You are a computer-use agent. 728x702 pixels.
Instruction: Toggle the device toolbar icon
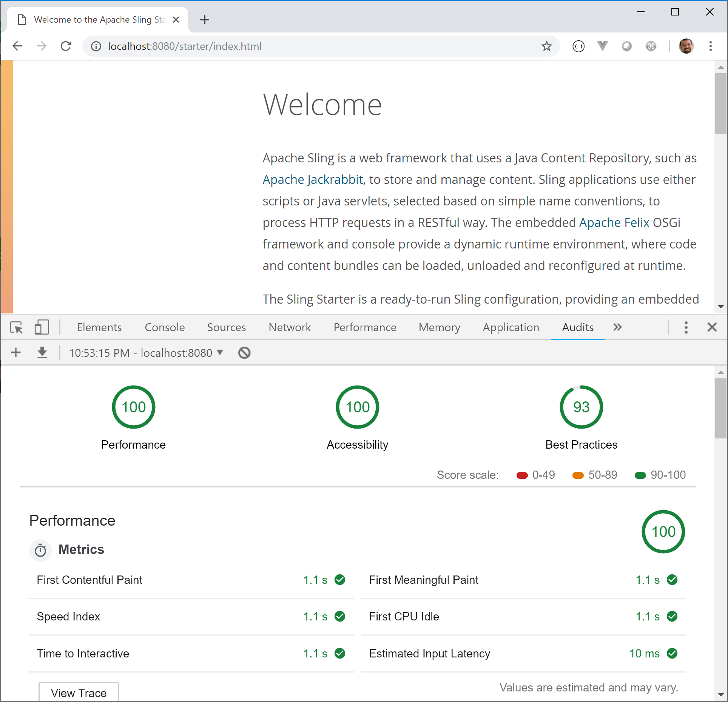click(42, 327)
